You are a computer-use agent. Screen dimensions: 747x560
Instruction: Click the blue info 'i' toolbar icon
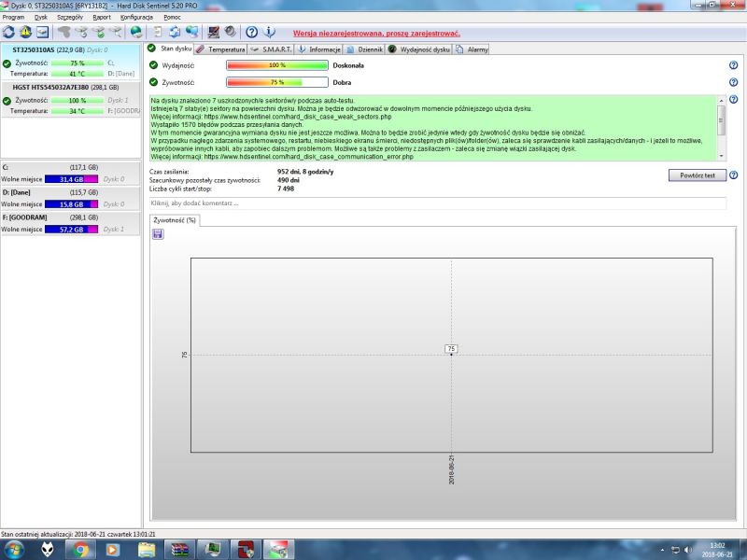coord(269,32)
